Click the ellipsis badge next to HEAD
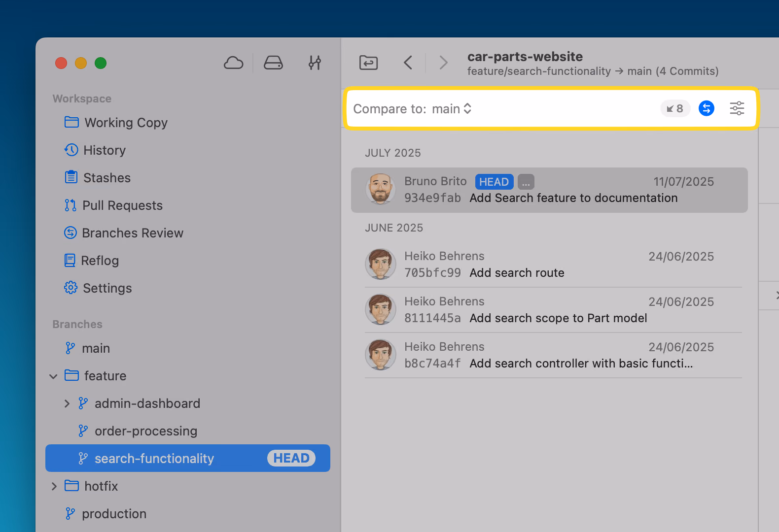This screenshot has width=779, height=532. pos(526,182)
